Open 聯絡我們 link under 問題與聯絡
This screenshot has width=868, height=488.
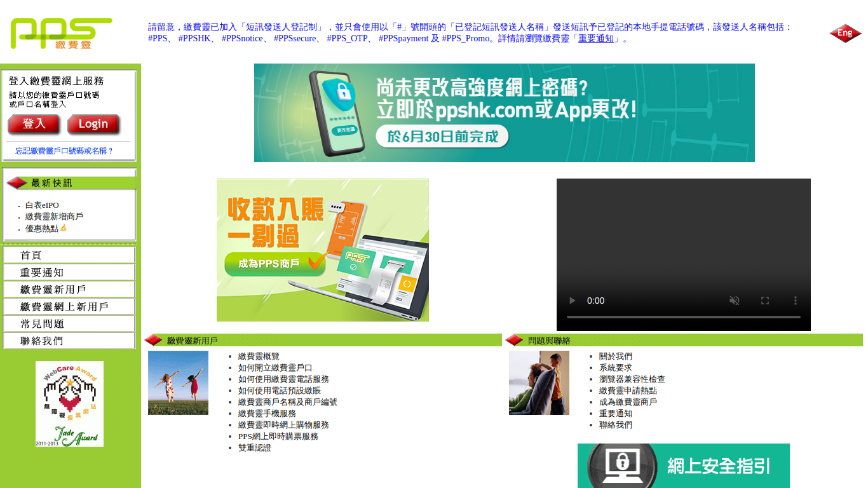[x=616, y=425]
